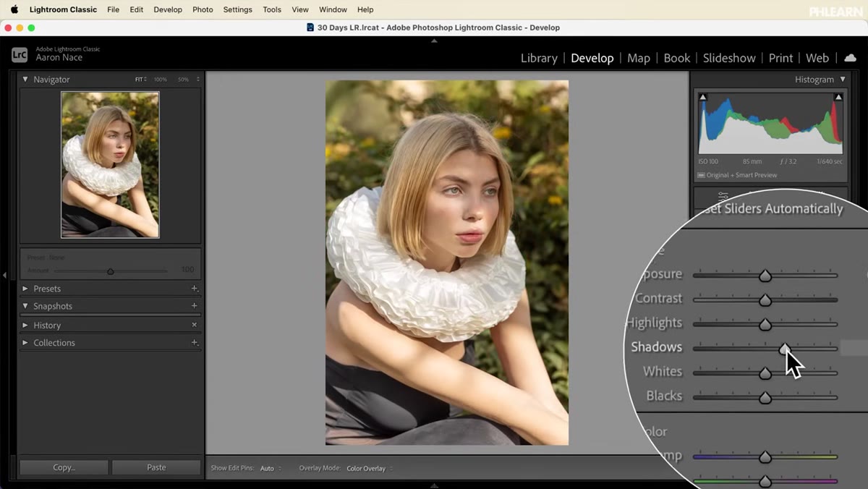Click the LrC identity plate logo
This screenshot has width=868, height=489.
[20, 54]
